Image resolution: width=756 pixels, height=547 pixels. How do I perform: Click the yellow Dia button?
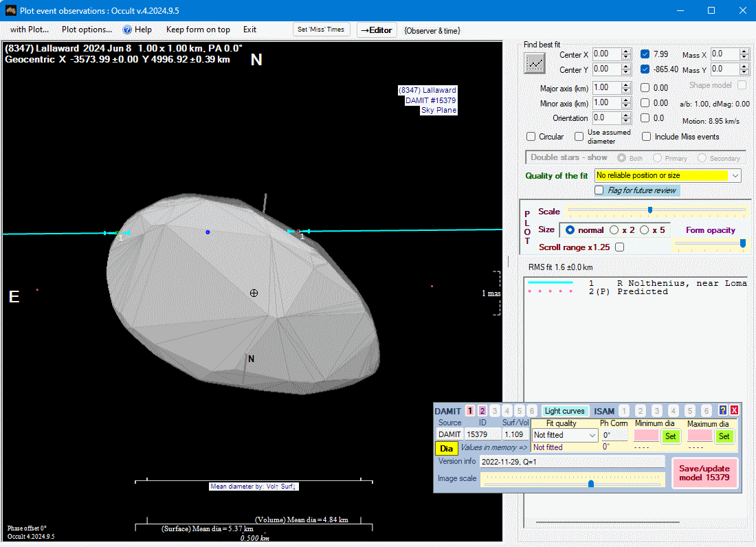click(x=447, y=448)
